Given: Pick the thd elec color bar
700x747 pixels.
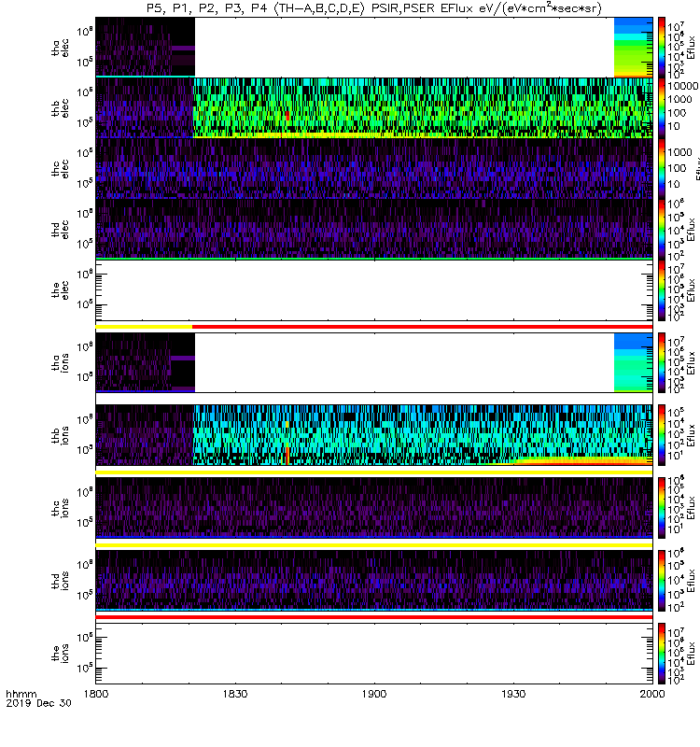Looking at the screenshot, I should coord(662,229).
